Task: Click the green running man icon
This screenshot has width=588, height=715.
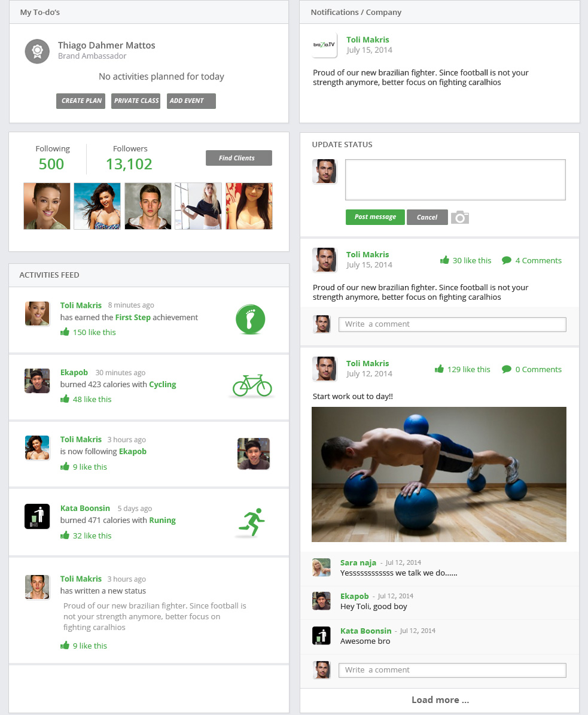Action: (252, 522)
